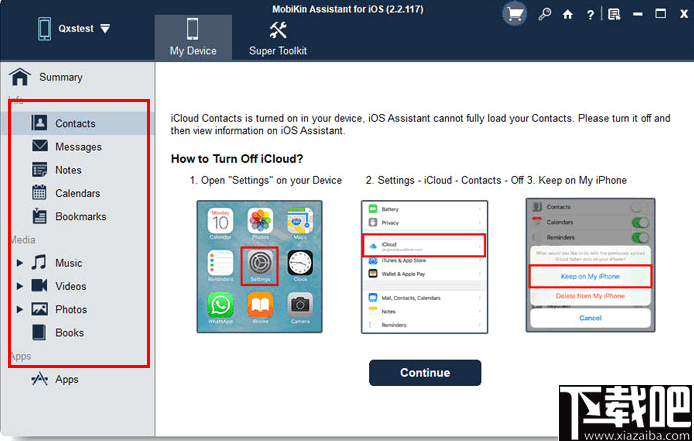Click the home screen Settings tutorial image
This screenshot has height=441, width=694.
click(x=259, y=267)
